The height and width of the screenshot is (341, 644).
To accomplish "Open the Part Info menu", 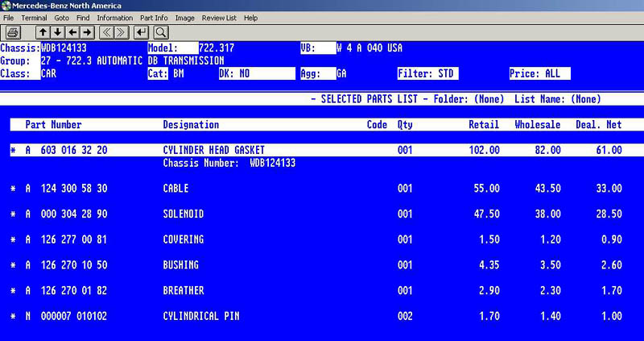I will click(x=155, y=17).
